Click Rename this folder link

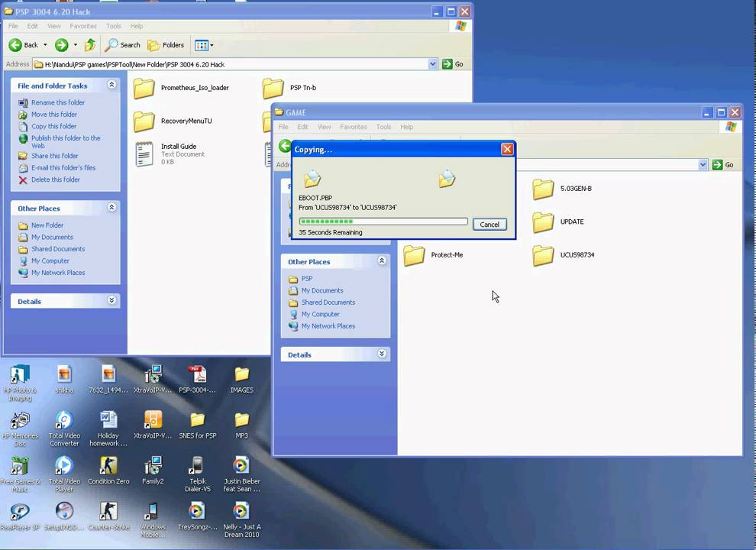[x=58, y=102]
